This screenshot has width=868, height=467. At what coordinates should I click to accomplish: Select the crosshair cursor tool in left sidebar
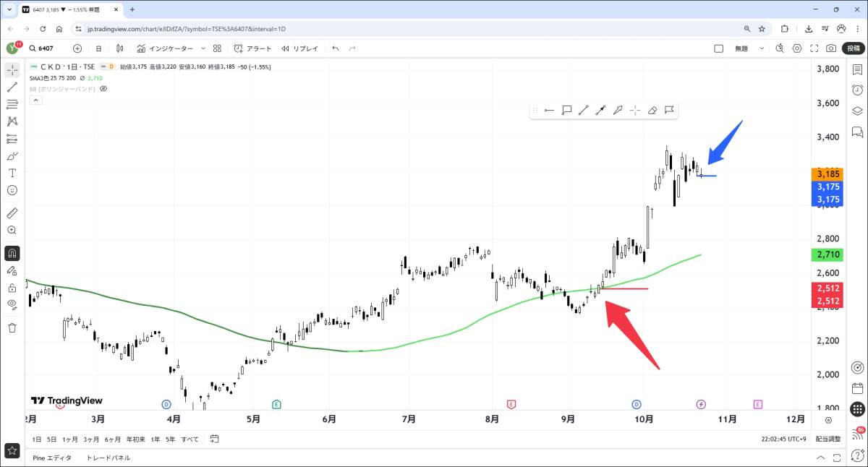click(12, 70)
